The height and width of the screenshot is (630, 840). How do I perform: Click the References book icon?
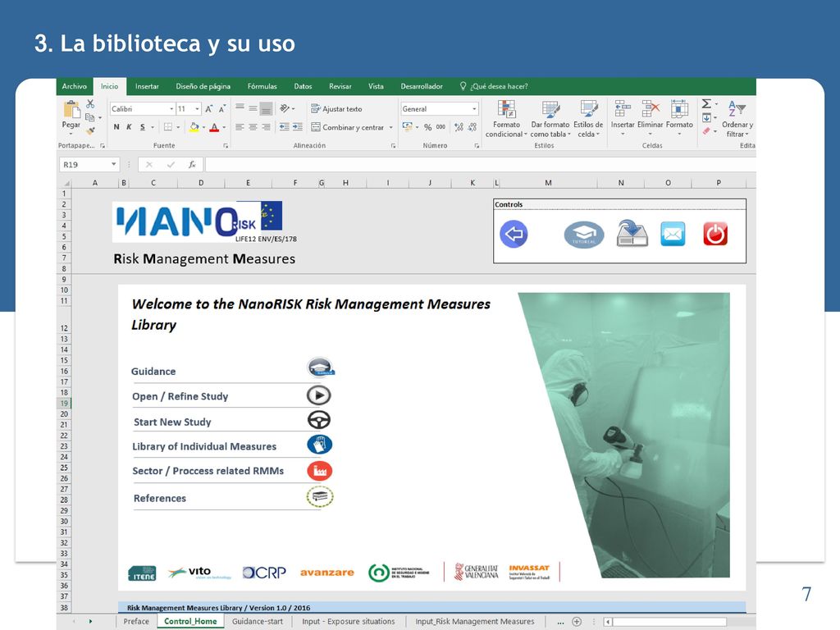point(320,496)
